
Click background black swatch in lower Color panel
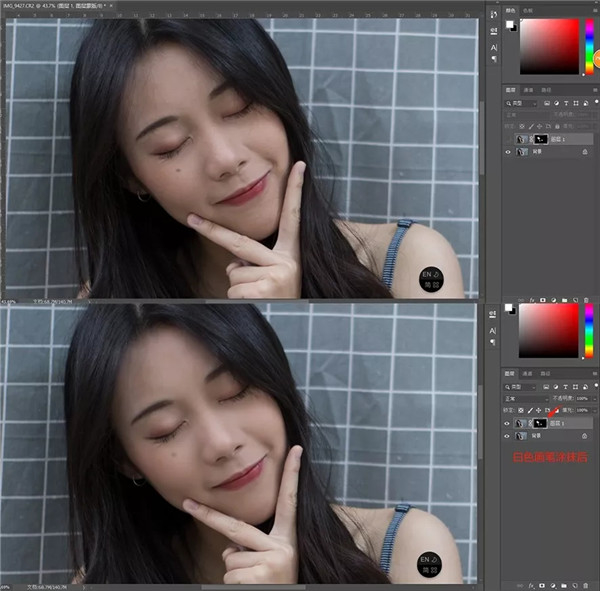[x=512, y=312]
